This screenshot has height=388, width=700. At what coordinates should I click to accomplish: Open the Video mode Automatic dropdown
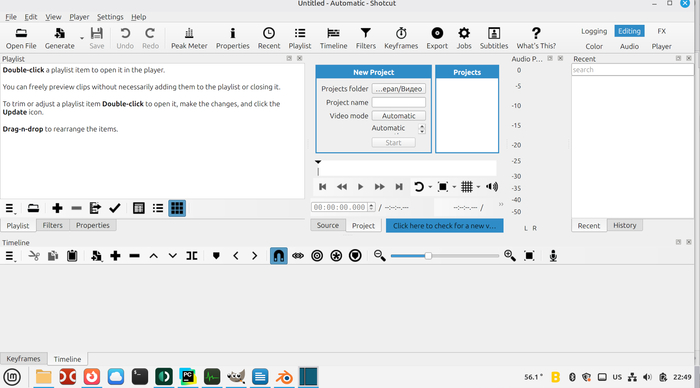(399, 116)
